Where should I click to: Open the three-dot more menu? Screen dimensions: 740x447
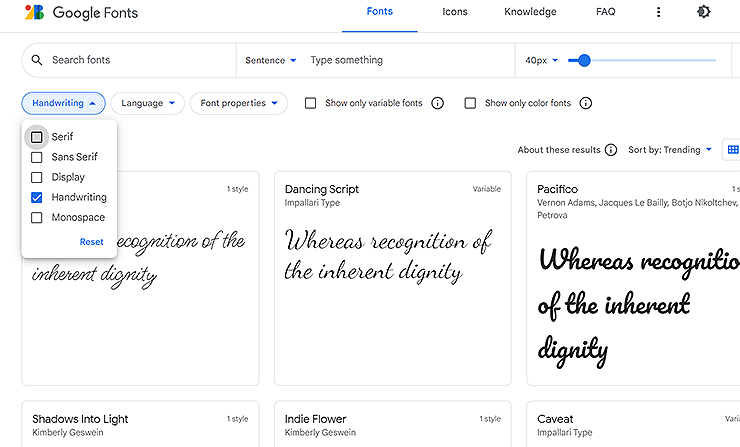coord(658,12)
